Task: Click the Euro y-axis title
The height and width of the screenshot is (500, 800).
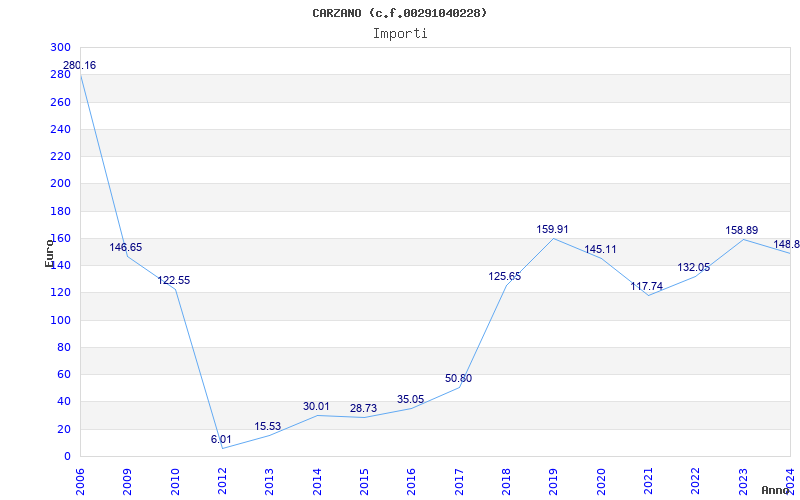Action: [49, 253]
